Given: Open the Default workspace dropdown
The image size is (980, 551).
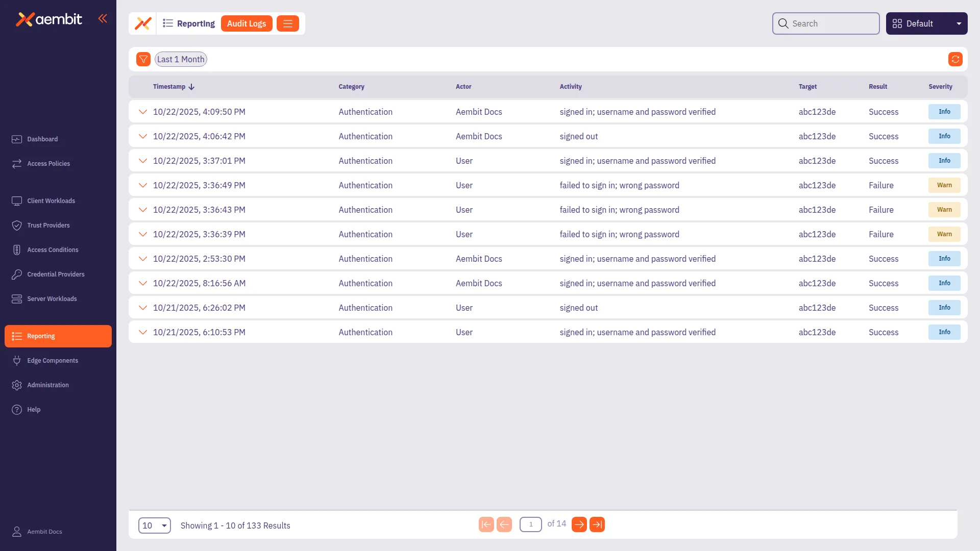Looking at the screenshot, I should point(926,23).
